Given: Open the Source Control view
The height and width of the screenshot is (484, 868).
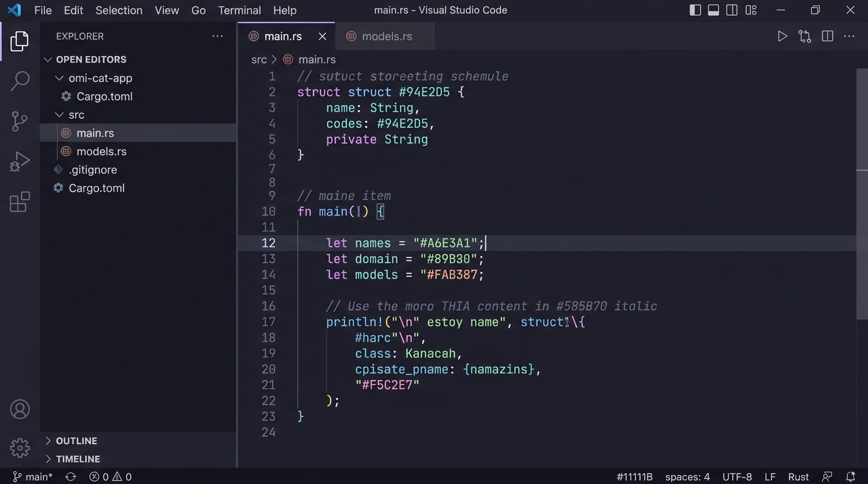Looking at the screenshot, I should 20,121.
